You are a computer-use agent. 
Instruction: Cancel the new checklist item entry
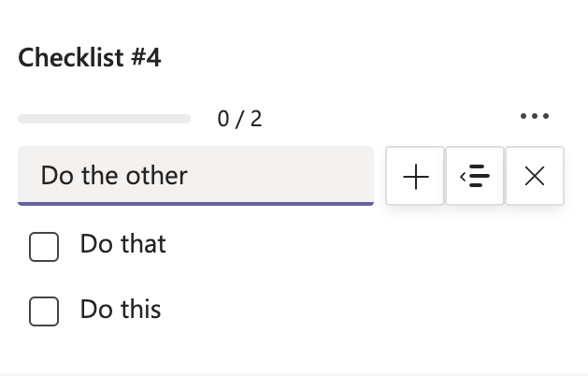click(x=535, y=176)
